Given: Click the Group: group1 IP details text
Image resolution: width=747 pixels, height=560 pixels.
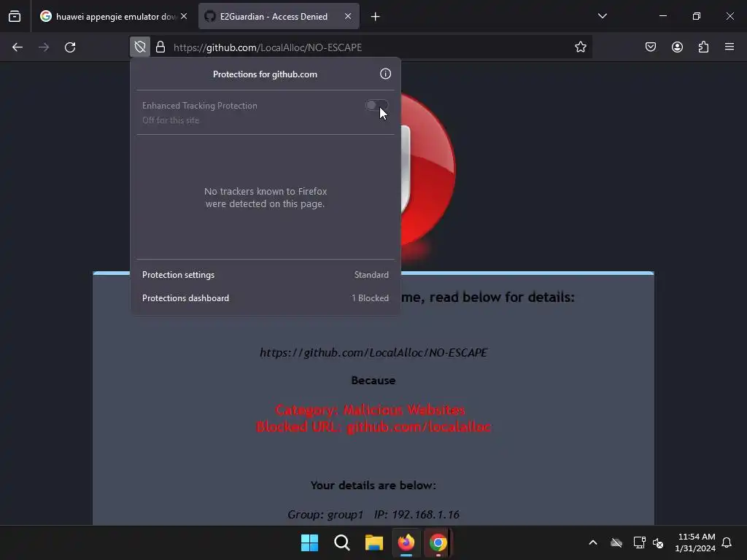Looking at the screenshot, I should pos(373,514).
